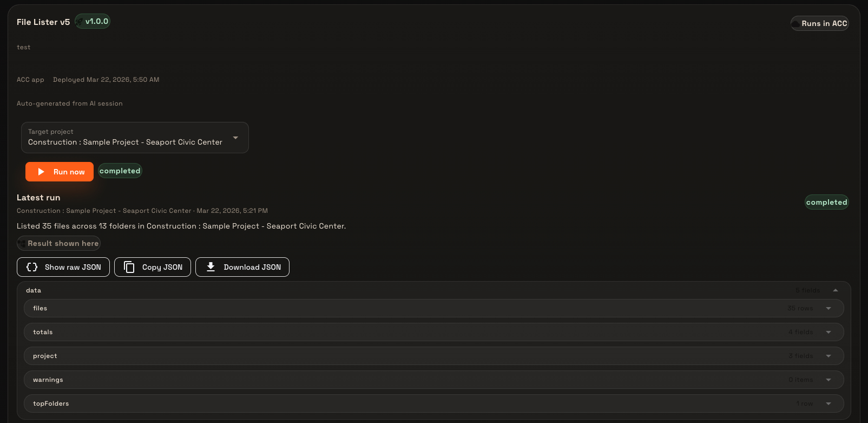The width and height of the screenshot is (868, 423).
Task: Click the fields count on data header
Action: (x=808, y=290)
